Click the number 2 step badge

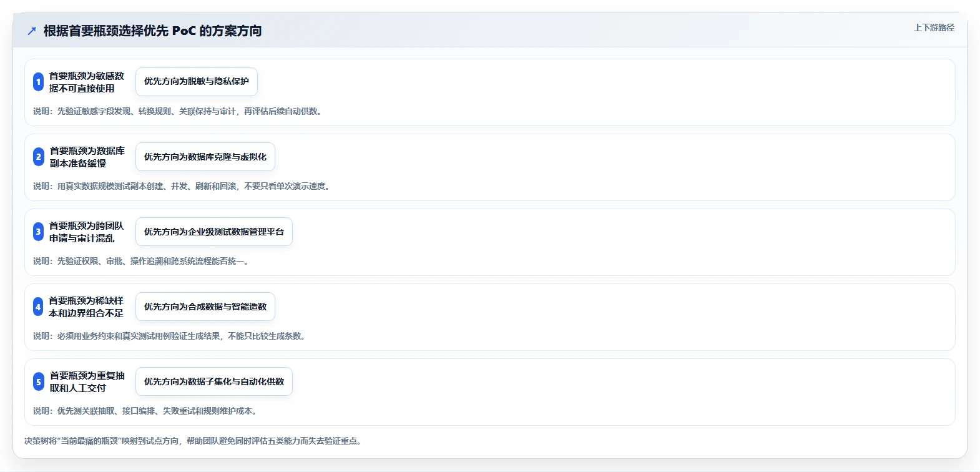pos(38,157)
